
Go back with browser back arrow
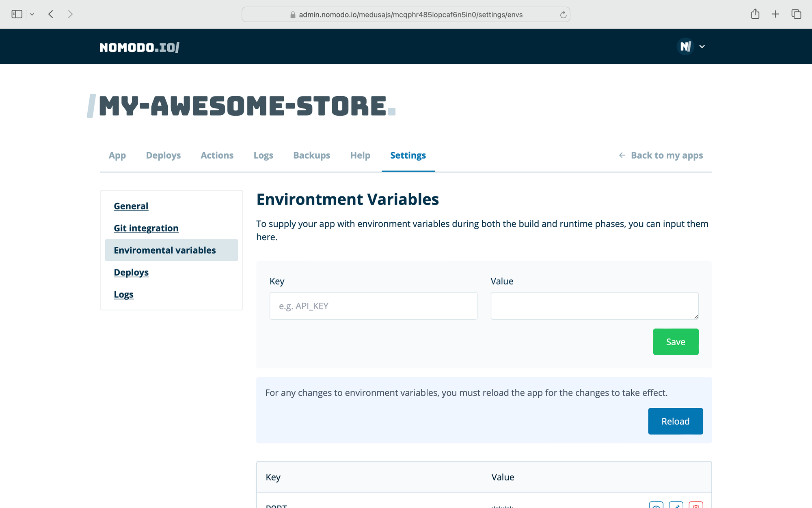[x=51, y=14]
